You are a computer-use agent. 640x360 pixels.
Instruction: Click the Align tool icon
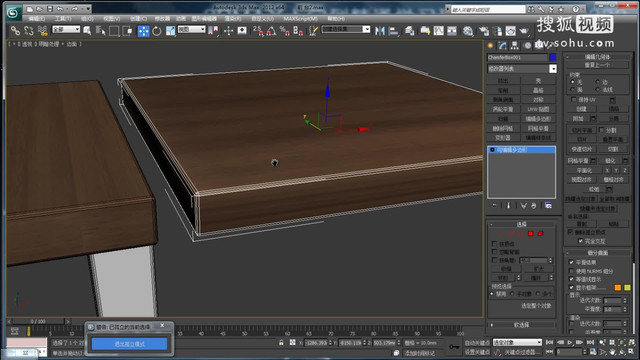point(393,31)
